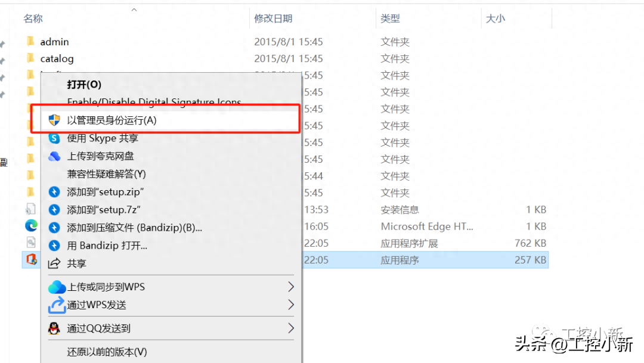Click the 夸克网盘 upload icon
Screen dimensions: 644x363
click(54, 157)
